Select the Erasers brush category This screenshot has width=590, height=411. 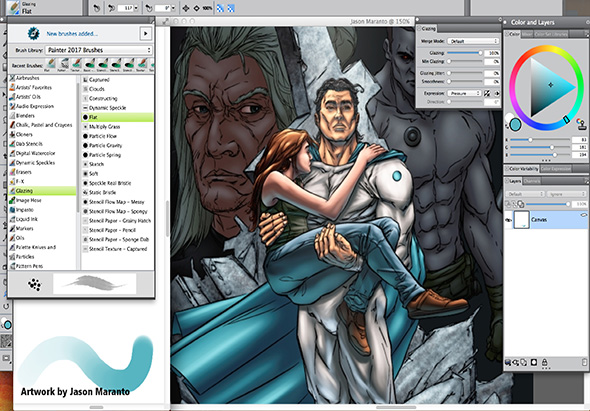pos(42,172)
